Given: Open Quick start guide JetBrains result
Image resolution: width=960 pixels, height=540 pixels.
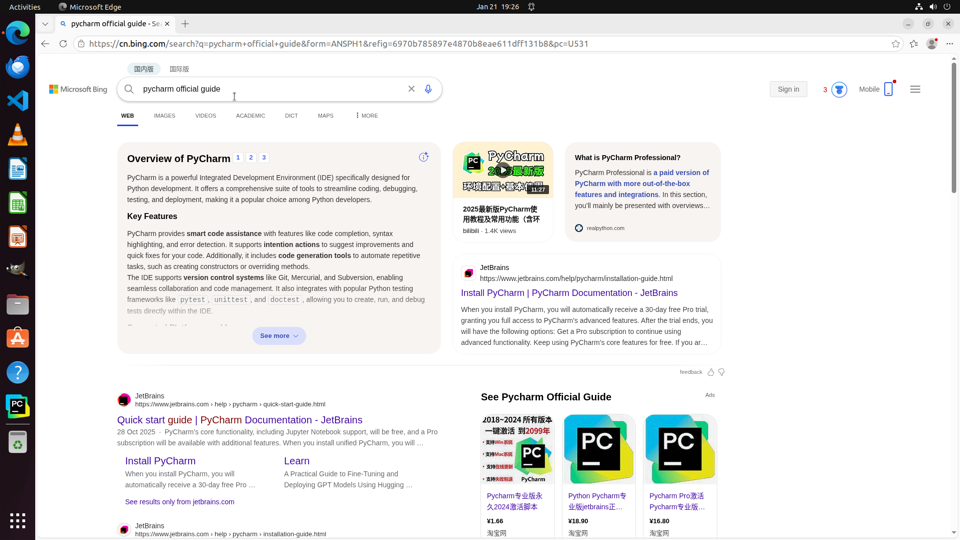Looking at the screenshot, I should [239, 420].
